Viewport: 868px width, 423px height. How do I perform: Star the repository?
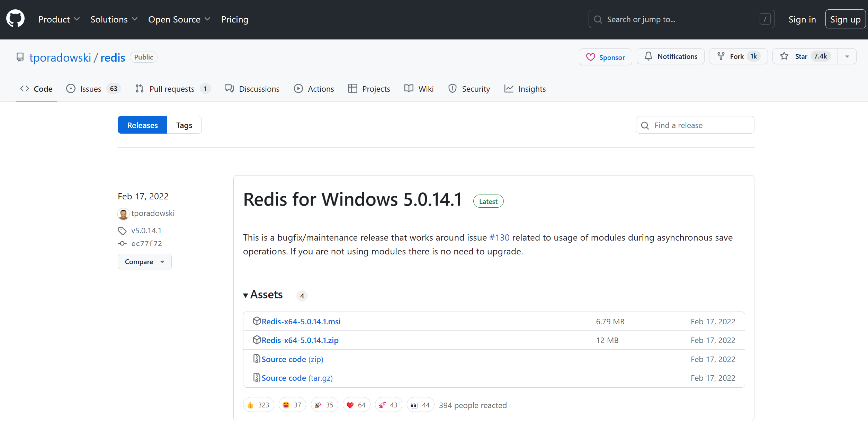805,56
